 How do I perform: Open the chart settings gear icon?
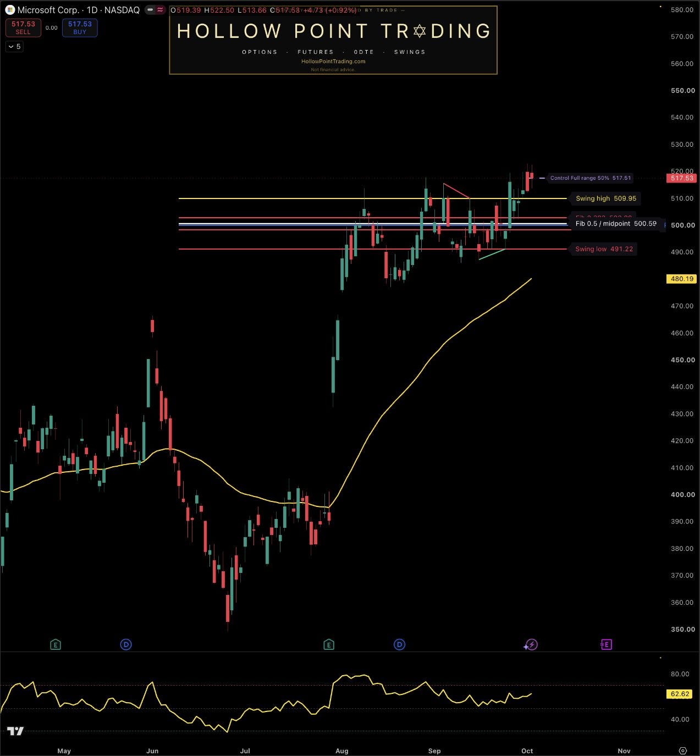point(683,751)
